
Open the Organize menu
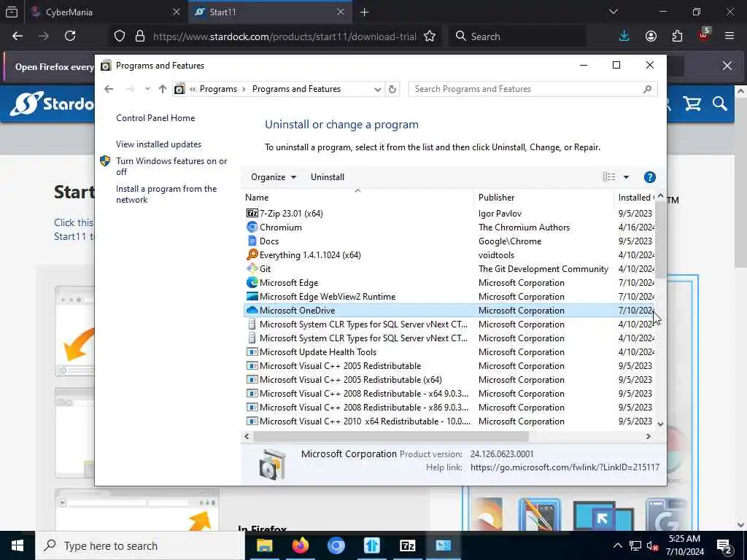click(274, 177)
